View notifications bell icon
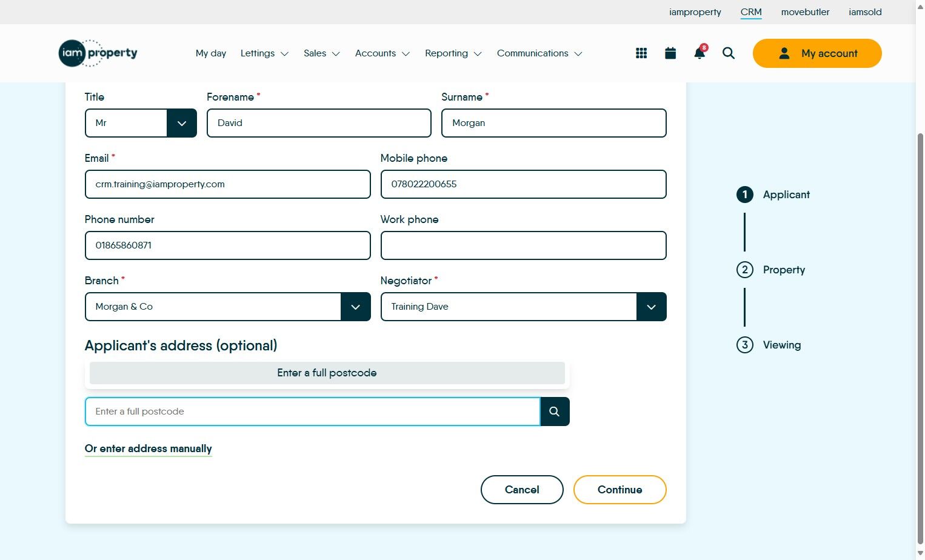Screen dimensions: 925x560 coord(700,53)
